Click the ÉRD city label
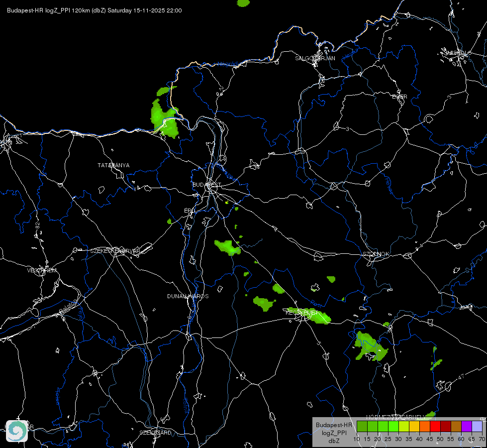487x448 pixels. (x=190, y=211)
